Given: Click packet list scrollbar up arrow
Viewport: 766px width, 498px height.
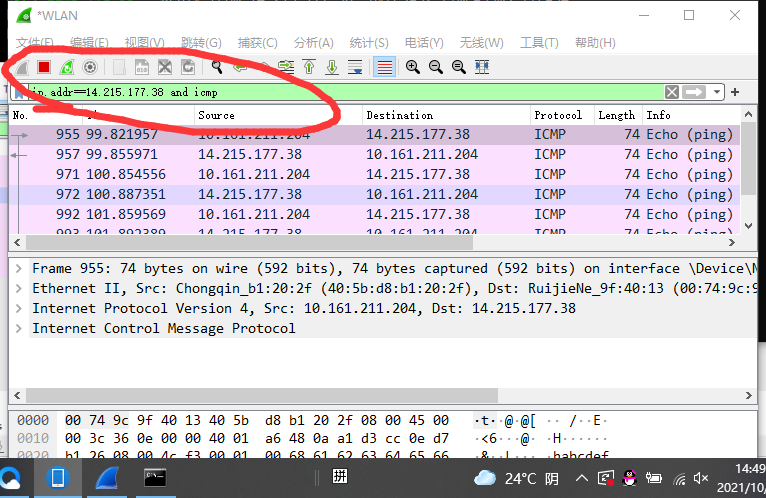Looking at the screenshot, I should (x=748, y=114).
